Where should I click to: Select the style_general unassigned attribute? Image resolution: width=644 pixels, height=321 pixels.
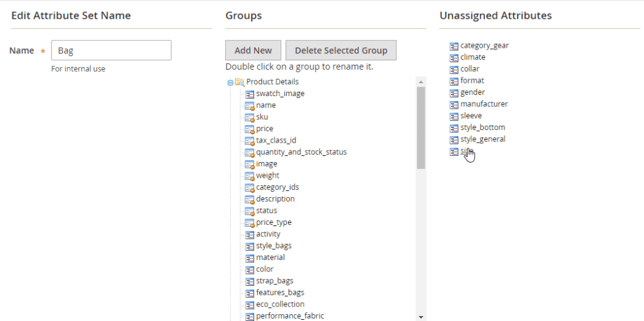[483, 139]
